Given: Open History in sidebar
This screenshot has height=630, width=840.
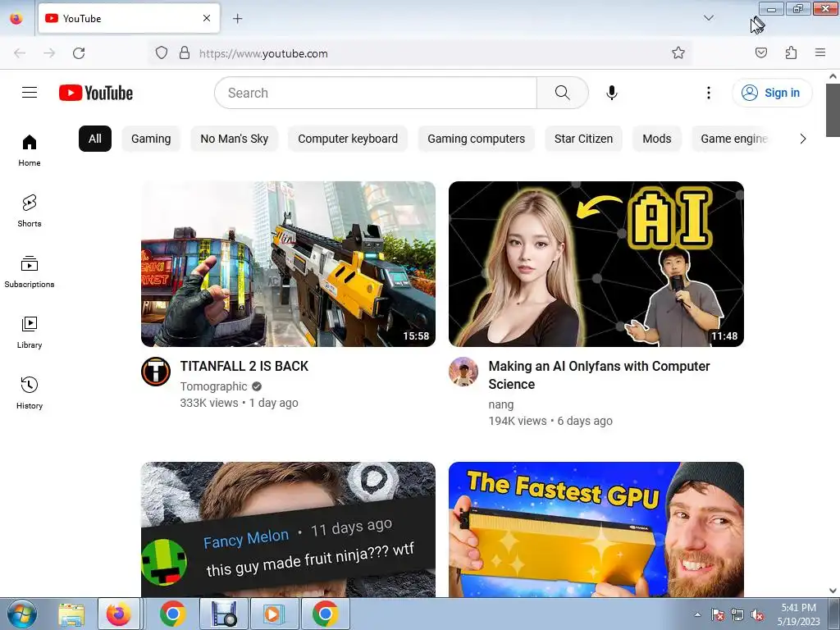Looking at the screenshot, I should 30,393.
